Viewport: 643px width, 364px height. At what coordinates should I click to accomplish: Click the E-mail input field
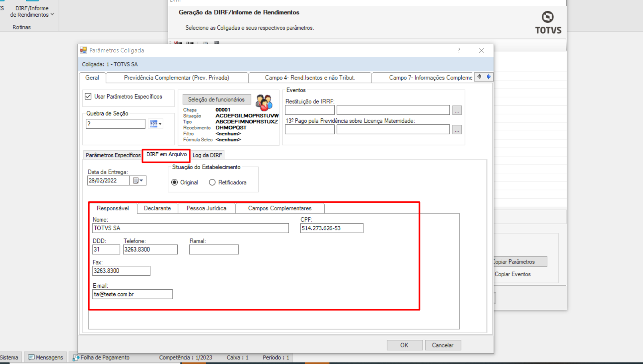(x=132, y=294)
